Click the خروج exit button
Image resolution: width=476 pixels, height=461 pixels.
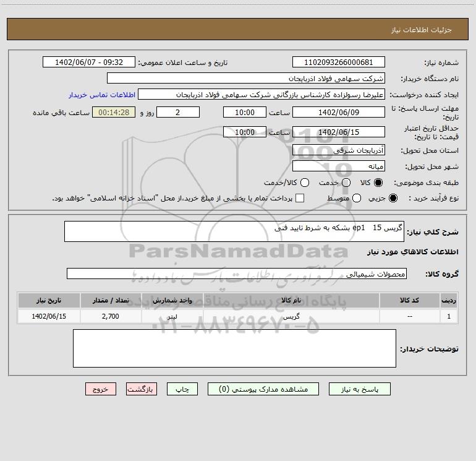[x=101, y=389]
